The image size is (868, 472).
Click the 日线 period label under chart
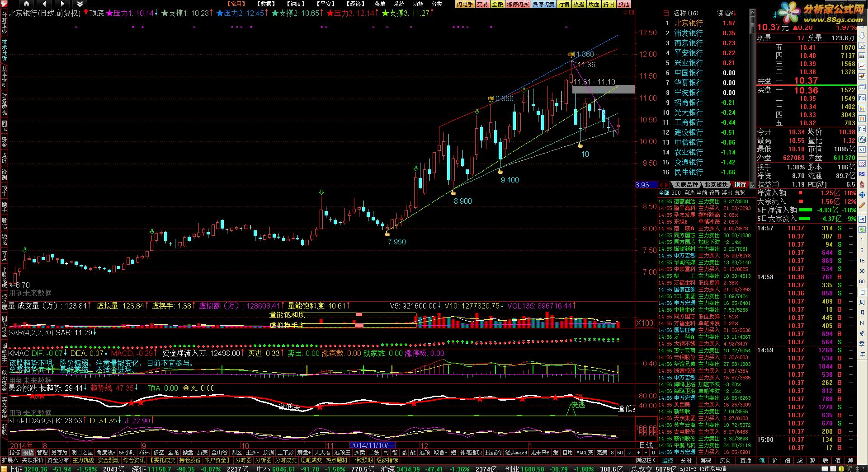click(646, 445)
